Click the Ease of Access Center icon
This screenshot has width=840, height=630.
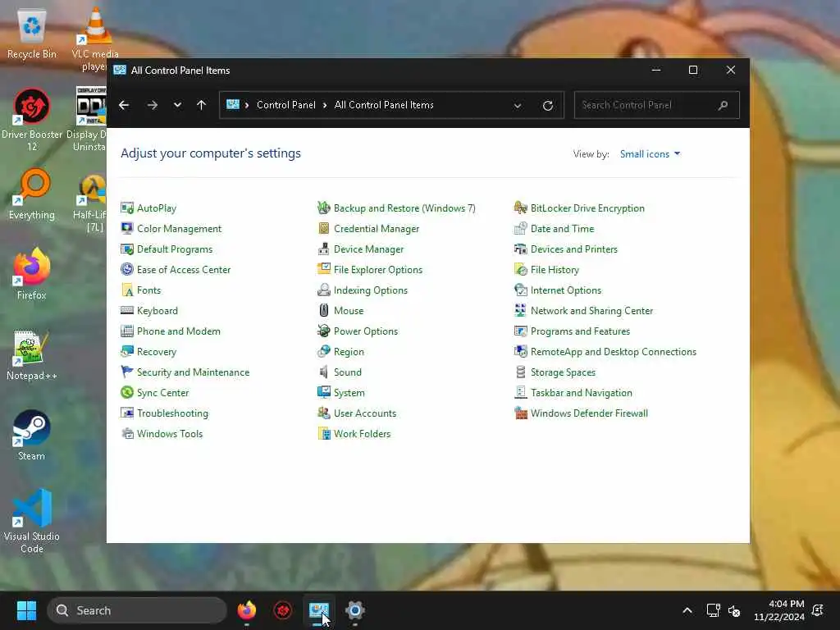click(x=127, y=269)
